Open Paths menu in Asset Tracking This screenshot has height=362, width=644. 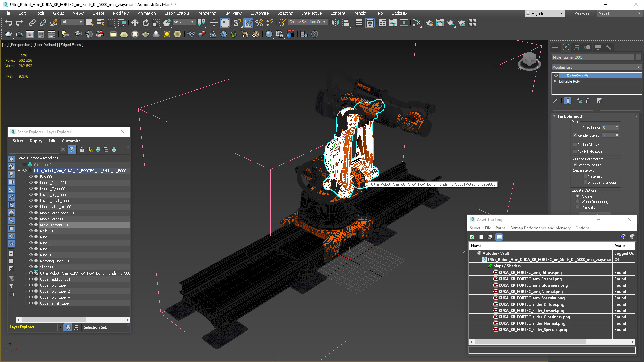click(500, 228)
